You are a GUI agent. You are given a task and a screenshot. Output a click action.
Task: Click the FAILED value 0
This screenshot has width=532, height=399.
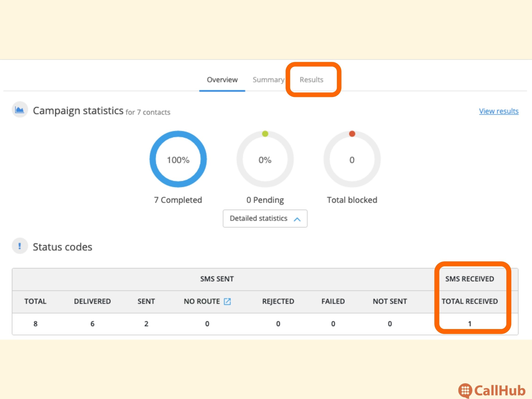(333, 324)
